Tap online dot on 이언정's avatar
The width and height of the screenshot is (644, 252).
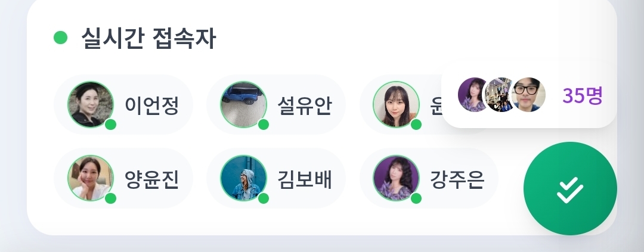coord(110,125)
